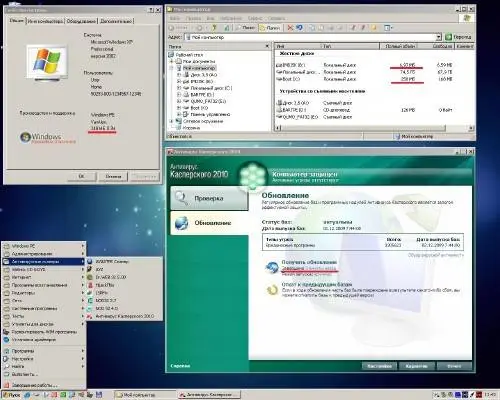
Task: Launch Dr.WEB 32 5.00 from the submenu
Action: (x=125, y=277)
